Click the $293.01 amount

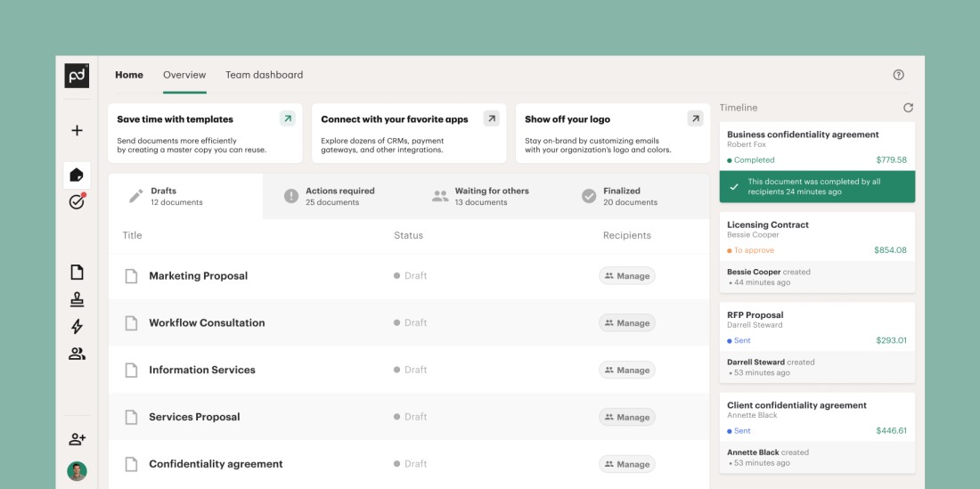click(x=891, y=340)
